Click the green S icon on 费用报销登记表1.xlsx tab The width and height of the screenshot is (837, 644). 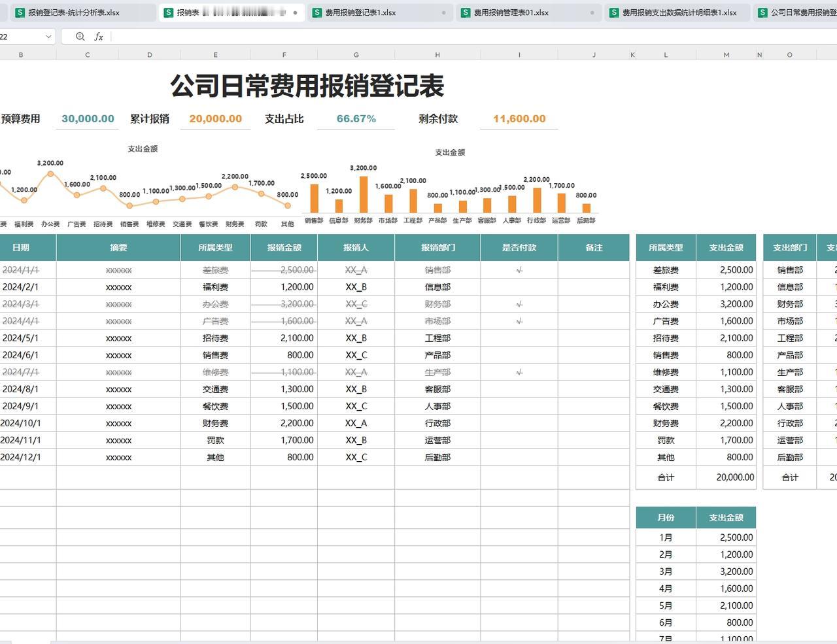coord(317,12)
